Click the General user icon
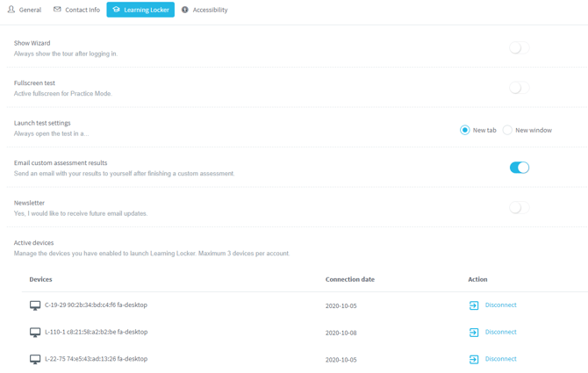The width and height of the screenshot is (588, 373). (11, 10)
